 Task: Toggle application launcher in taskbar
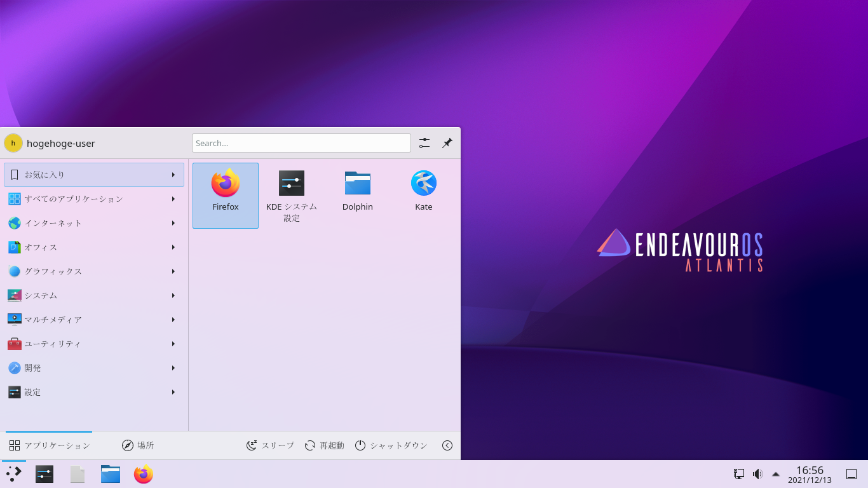[13, 474]
